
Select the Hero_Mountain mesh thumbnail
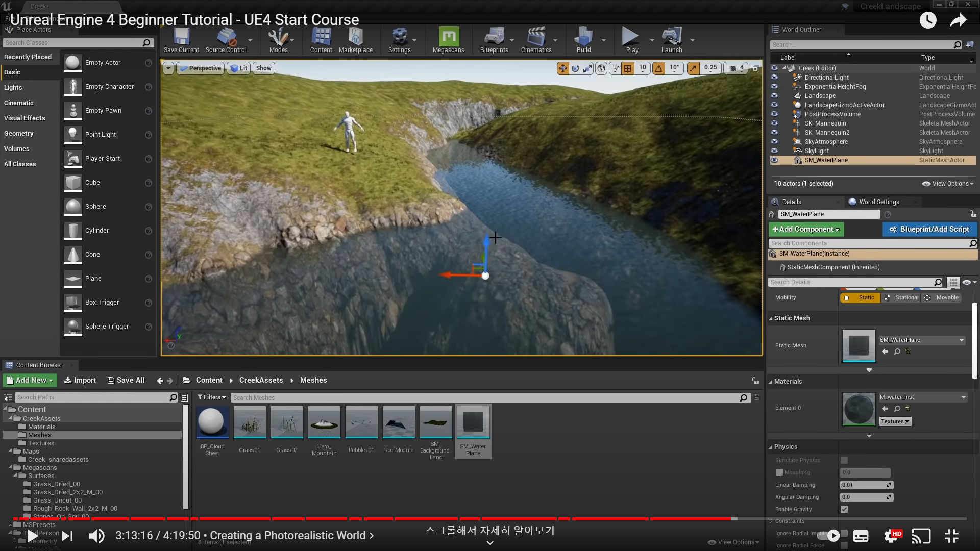[324, 422]
